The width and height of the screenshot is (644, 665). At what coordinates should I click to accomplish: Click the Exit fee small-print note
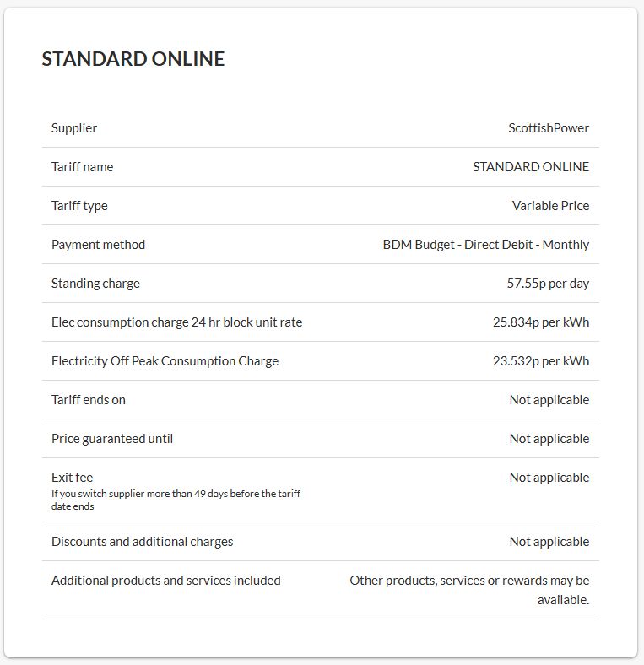pyautogui.click(x=176, y=500)
